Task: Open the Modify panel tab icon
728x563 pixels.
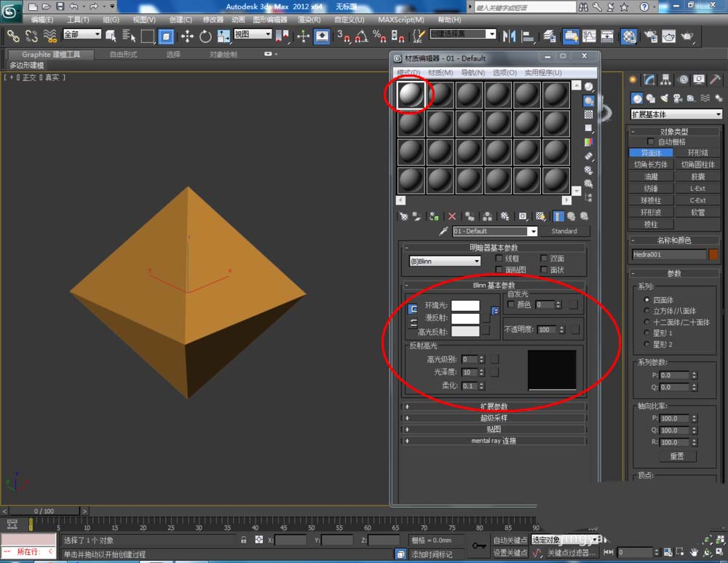Action: (x=649, y=79)
